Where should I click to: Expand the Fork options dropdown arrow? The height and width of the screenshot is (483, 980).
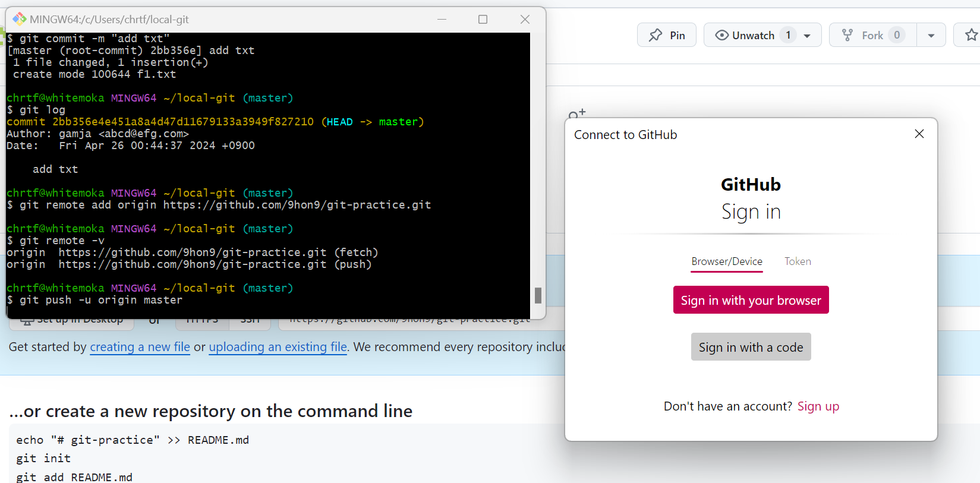tap(931, 36)
